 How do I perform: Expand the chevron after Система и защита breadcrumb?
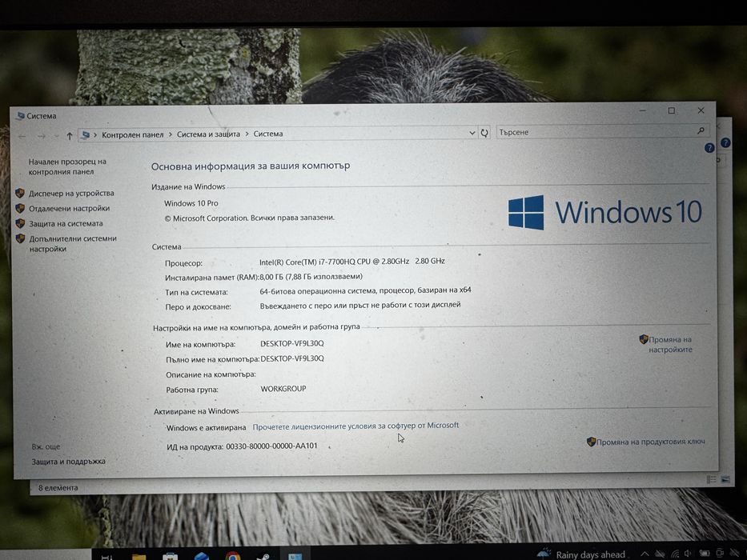[247, 134]
